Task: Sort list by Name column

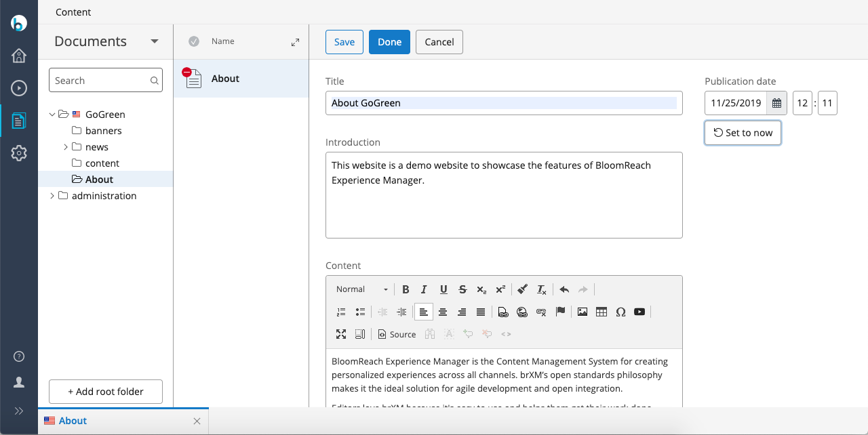Action: pos(223,41)
